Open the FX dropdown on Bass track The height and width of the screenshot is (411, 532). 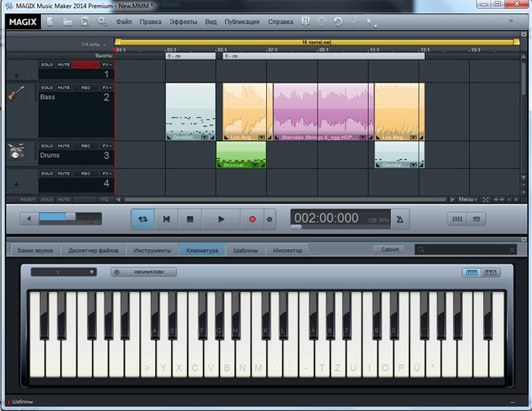click(106, 88)
